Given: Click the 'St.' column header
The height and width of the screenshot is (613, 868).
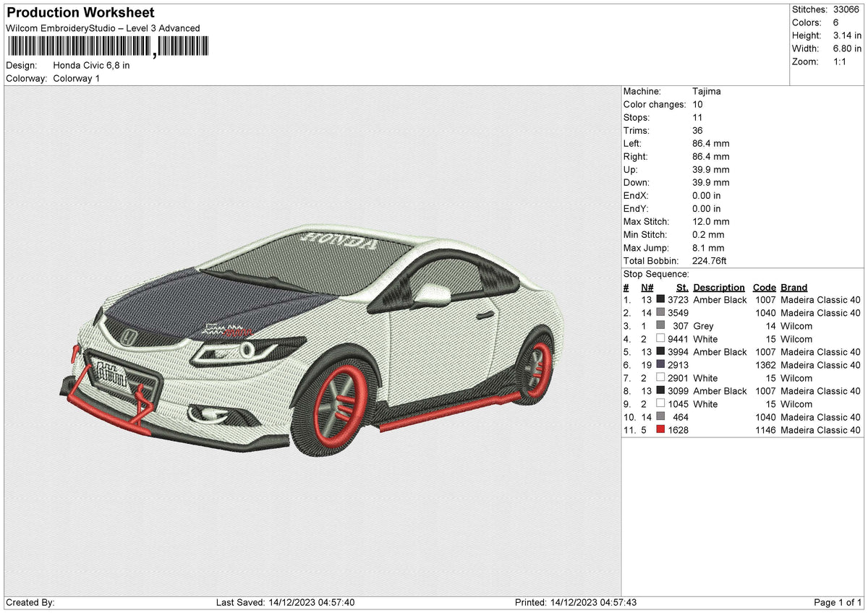Looking at the screenshot, I should (682, 287).
